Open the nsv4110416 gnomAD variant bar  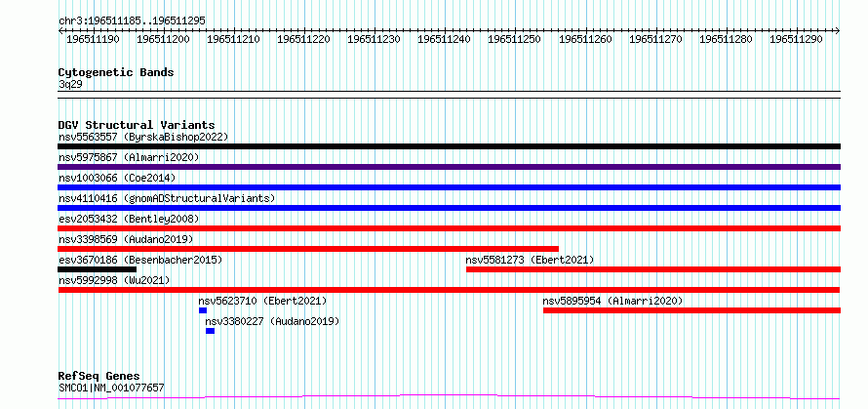449,208
